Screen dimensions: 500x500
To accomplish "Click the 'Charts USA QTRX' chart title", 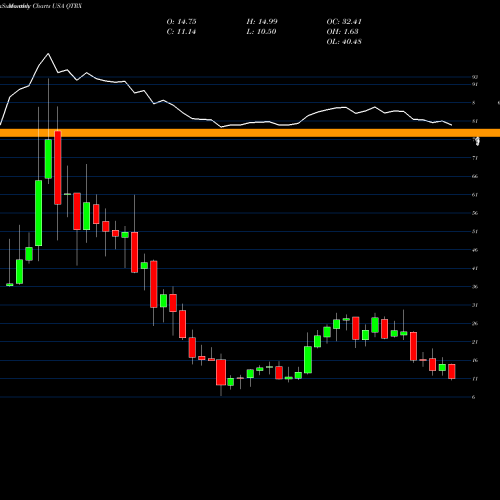I will click(57, 6).
